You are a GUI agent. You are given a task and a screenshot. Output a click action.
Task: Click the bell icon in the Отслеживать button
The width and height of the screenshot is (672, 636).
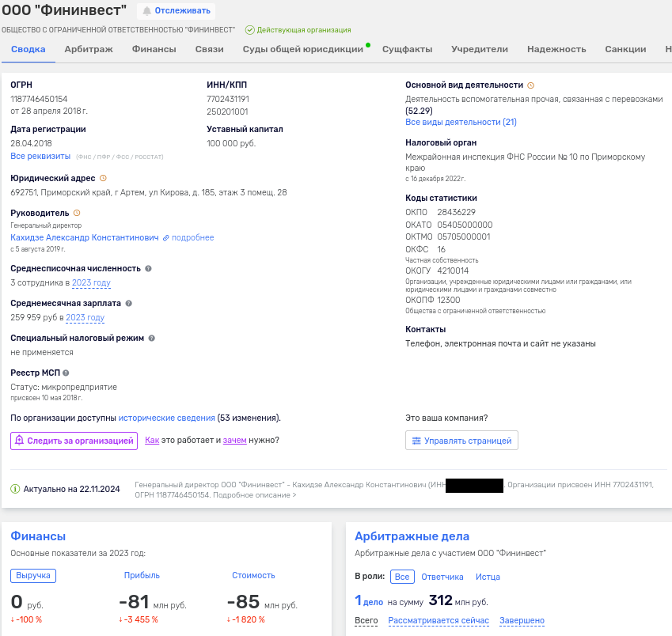(147, 11)
